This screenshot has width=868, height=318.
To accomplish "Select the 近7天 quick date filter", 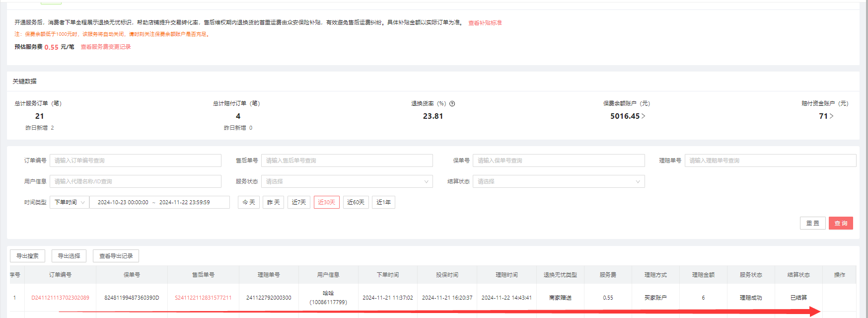I will click(299, 202).
